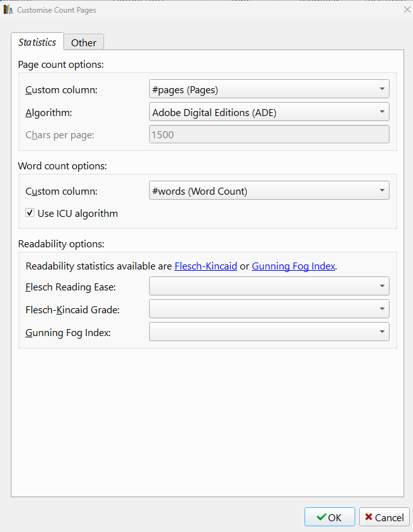413x532 pixels.
Task: Click the red X Cancel button
Action: click(x=384, y=517)
